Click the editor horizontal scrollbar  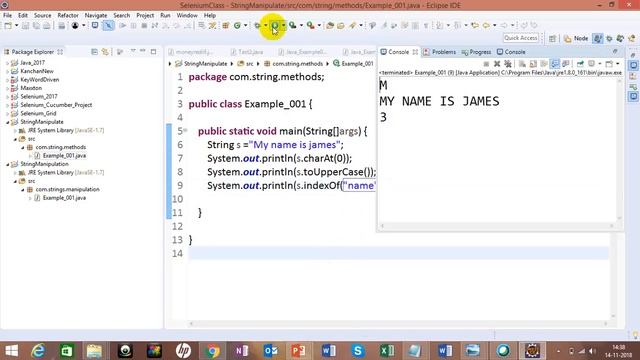398,324
